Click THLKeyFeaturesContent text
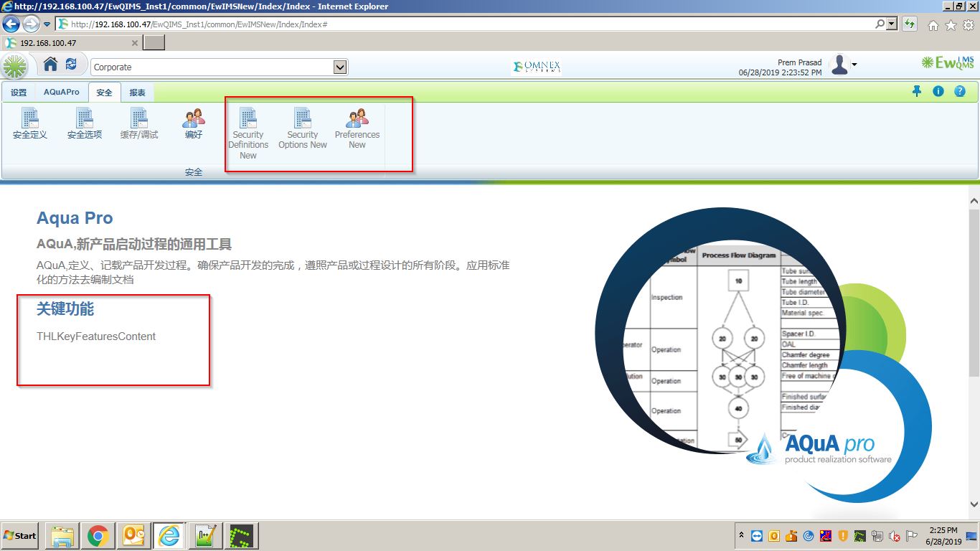980x551 pixels. coord(96,336)
